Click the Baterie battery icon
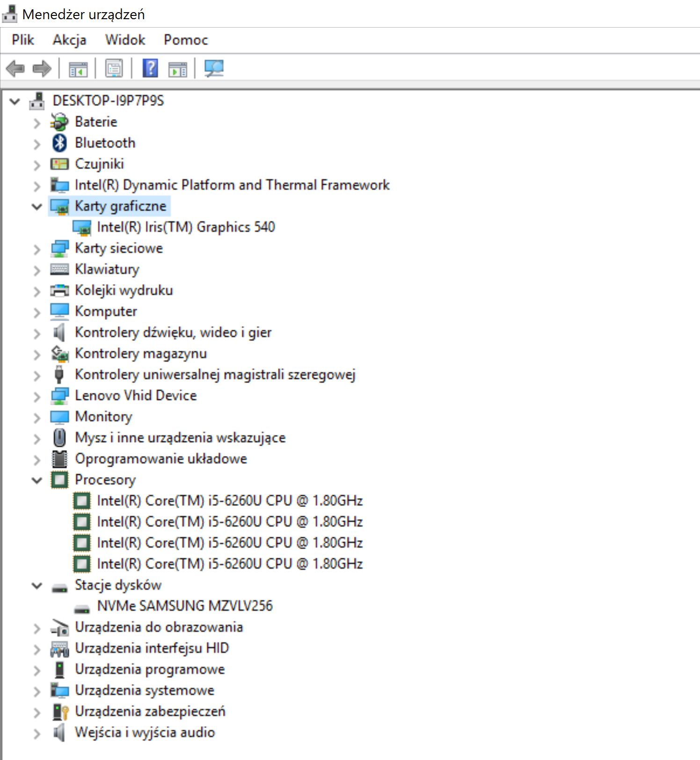Screen dimensions: 700x760 [x=59, y=122]
